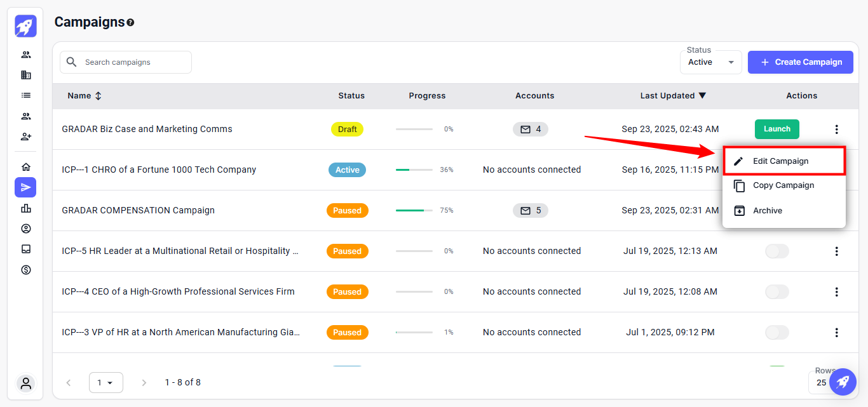Open the list icon in sidebar
The width and height of the screenshot is (868, 407).
point(26,95)
